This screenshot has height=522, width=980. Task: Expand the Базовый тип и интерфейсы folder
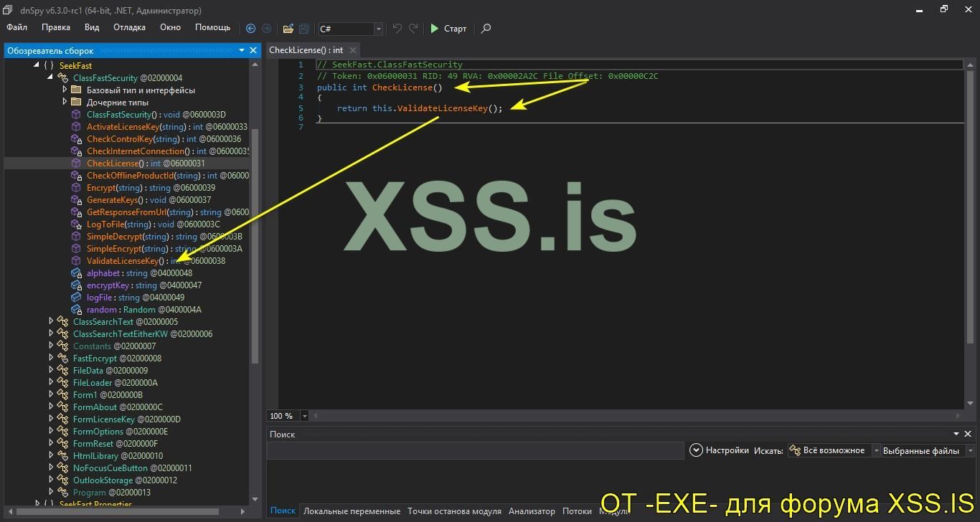(x=64, y=90)
